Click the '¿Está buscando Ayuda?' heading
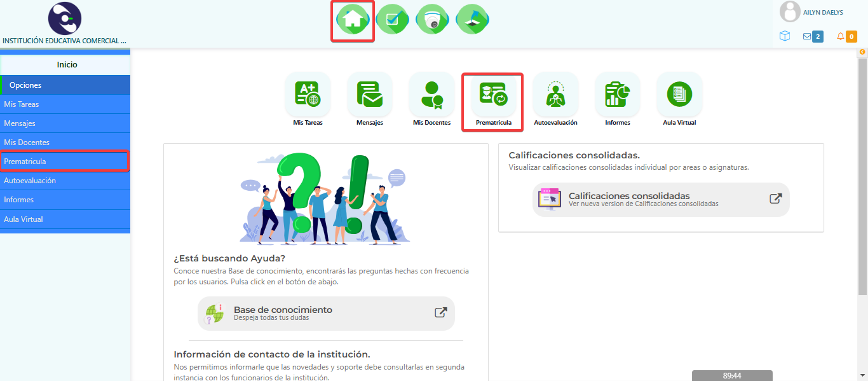 coord(229,258)
